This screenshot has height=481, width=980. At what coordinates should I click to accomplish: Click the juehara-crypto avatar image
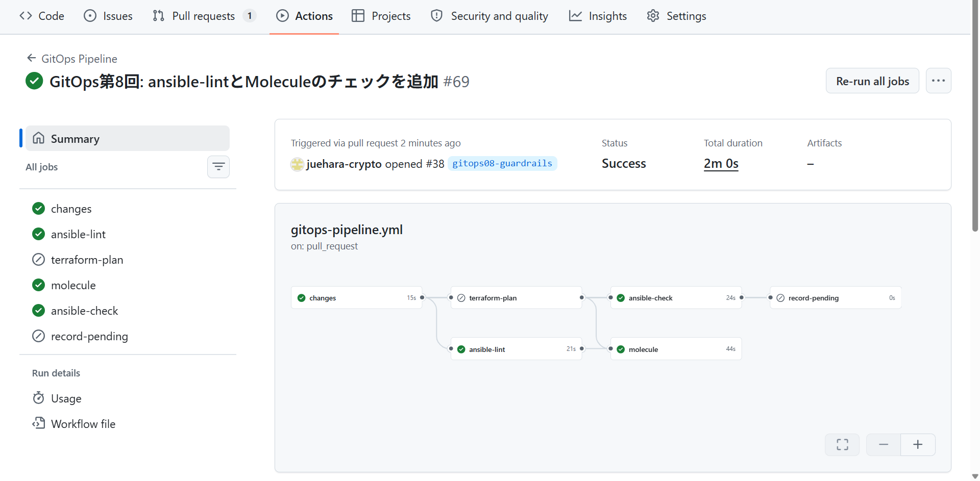pyautogui.click(x=297, y=164)
